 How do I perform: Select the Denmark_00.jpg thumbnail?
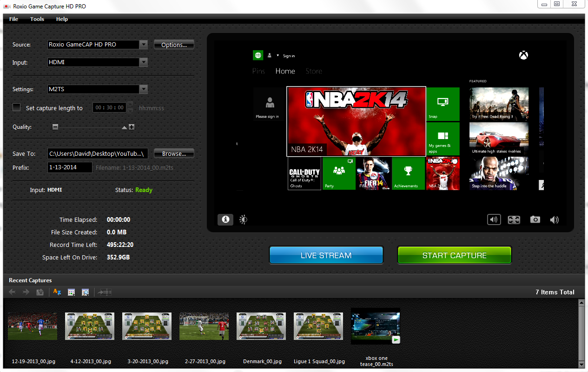point(261,326)
